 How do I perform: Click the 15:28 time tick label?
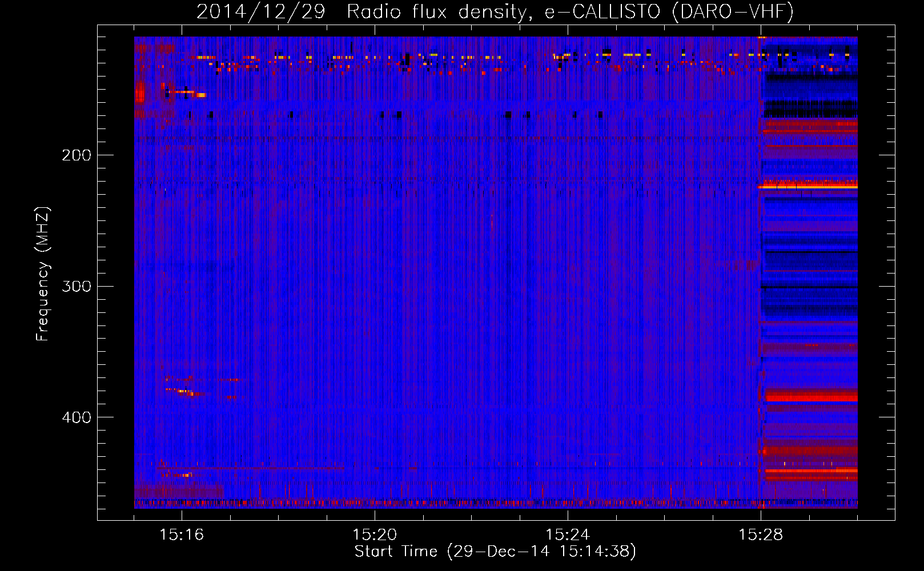click(x=761, y=535)
